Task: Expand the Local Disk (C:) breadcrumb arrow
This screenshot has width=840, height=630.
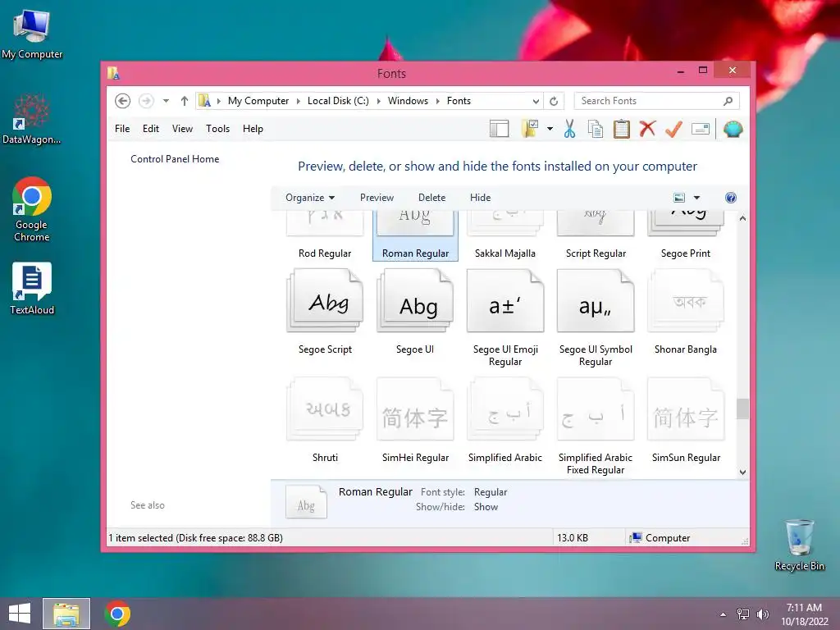Action: (x=379, y=101)
